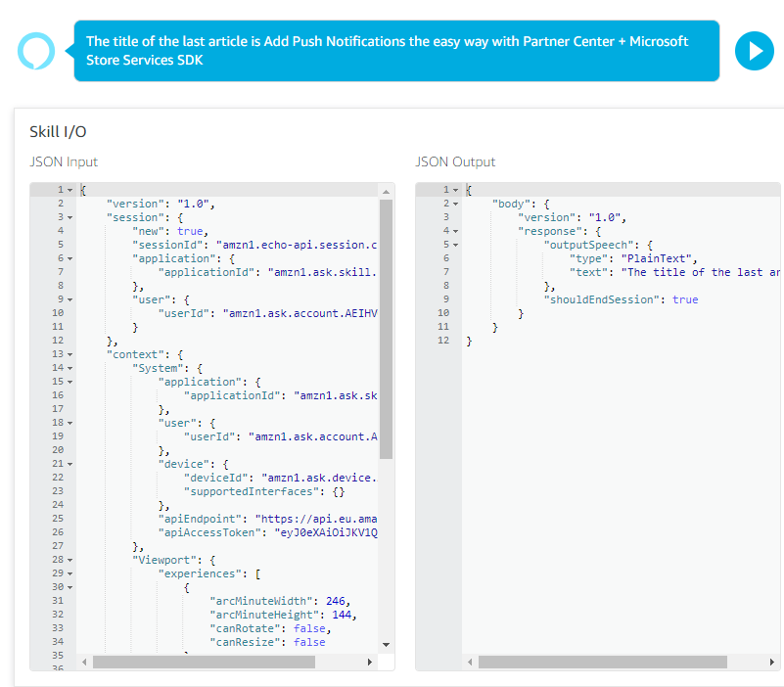The image size is (784, 687).
Task: Click JSON Input scroll right arrow
Action: click(370, 662)
